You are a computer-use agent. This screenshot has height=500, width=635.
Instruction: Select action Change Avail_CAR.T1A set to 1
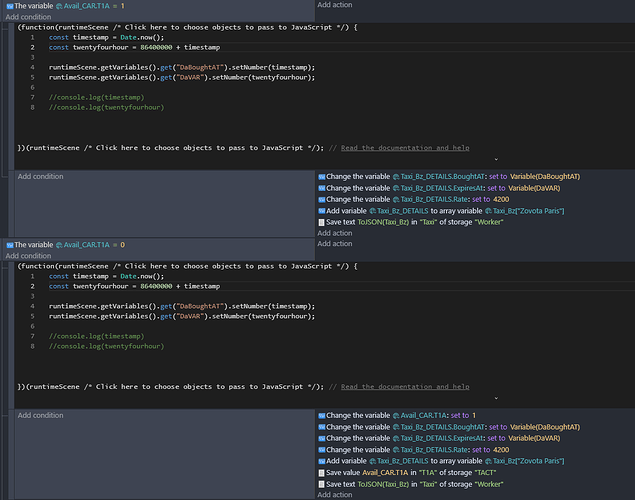point(397,415)
